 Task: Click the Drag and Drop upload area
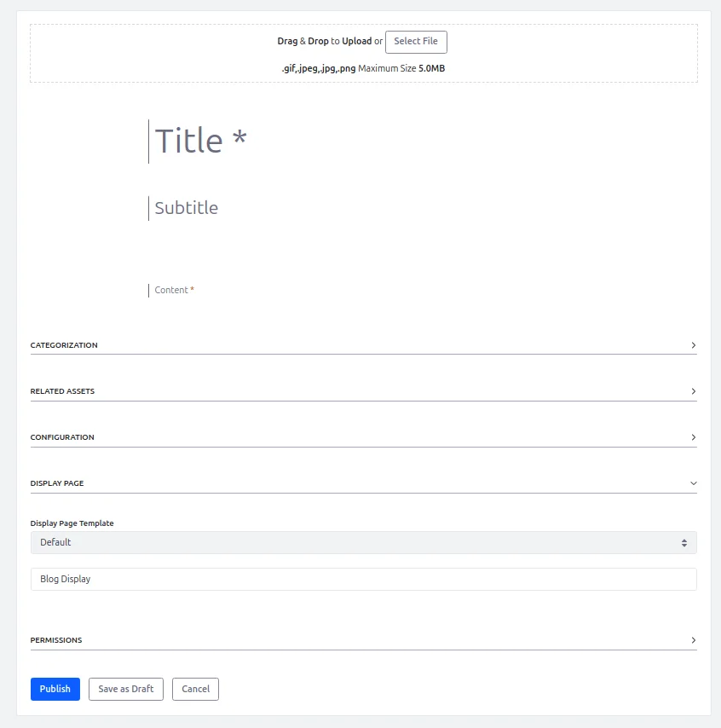click(360, 53)
